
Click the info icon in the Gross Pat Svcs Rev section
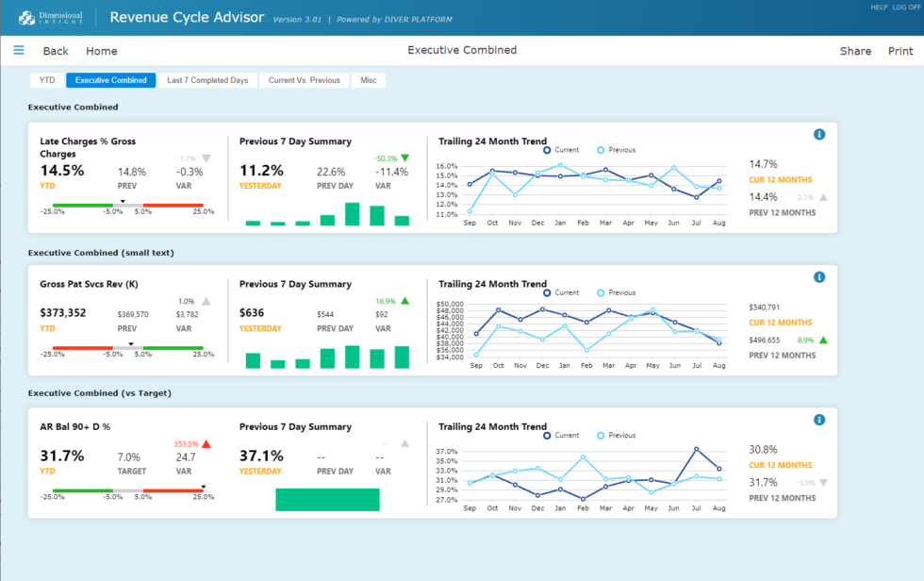click(819, 276)
